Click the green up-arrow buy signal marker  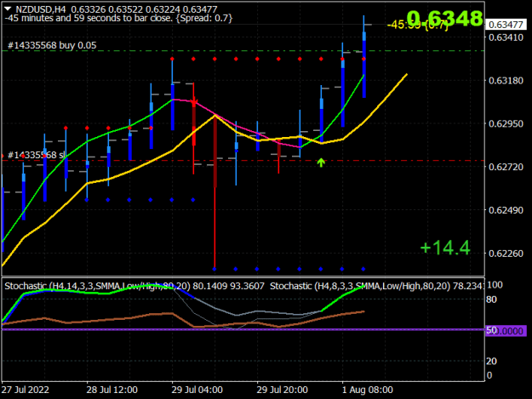321,162
